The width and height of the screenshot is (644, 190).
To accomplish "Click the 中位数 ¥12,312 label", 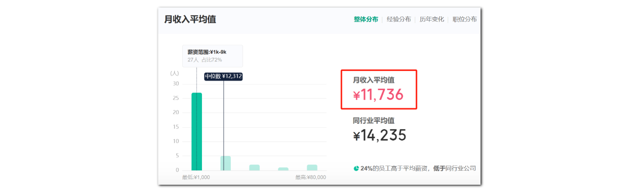I will (x=224, y=76).
